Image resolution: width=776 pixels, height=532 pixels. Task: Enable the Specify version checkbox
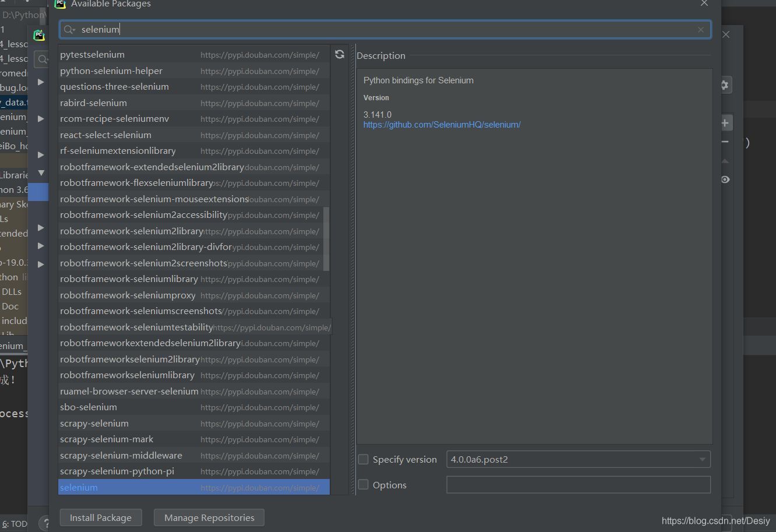click(x=364, y=460)
